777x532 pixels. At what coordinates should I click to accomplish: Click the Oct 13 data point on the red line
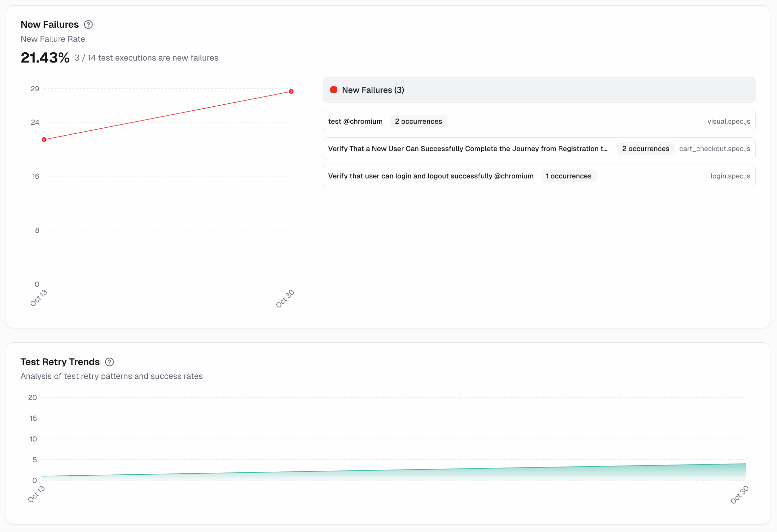click(44, 140)
